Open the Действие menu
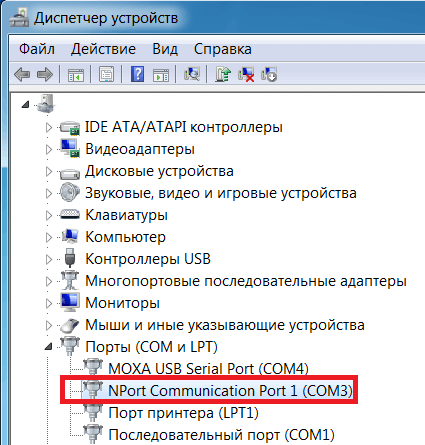 point(103,49)
